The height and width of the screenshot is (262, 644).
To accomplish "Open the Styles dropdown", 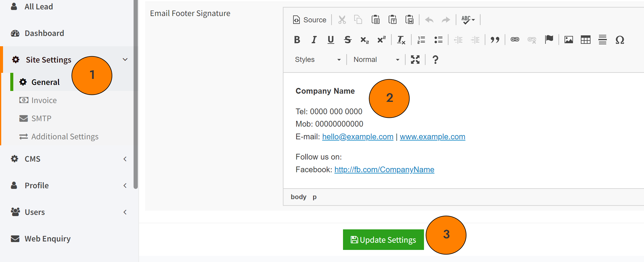I will [318, 60].
